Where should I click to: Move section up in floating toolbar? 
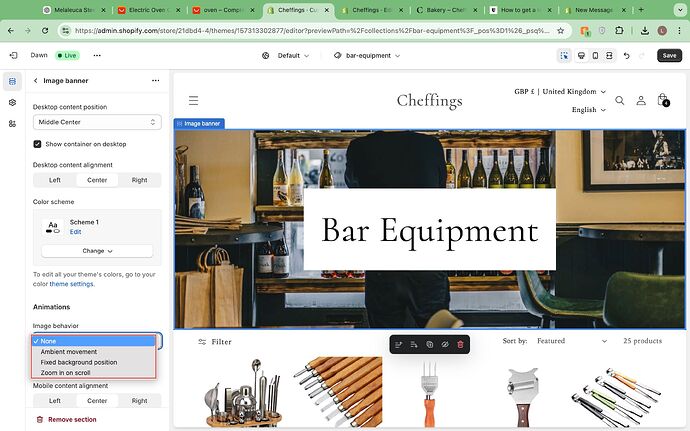tap(399, 344)
